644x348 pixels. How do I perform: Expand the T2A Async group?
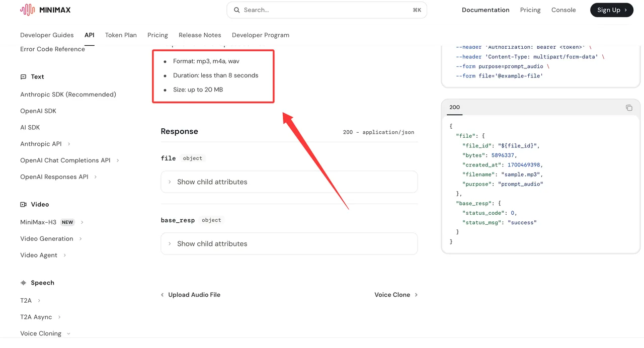(x=40, y=317)
